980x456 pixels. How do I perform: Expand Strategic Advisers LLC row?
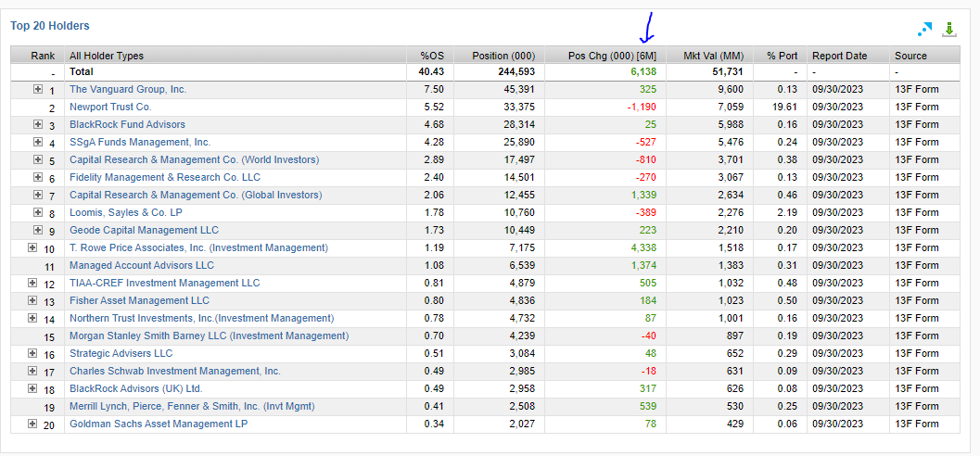tap(32, 353)
